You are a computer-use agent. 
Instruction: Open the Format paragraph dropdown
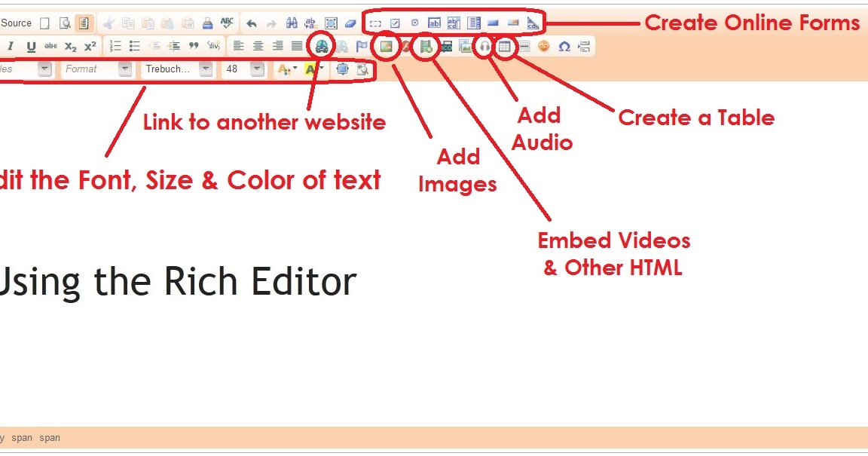click(96, 69)
